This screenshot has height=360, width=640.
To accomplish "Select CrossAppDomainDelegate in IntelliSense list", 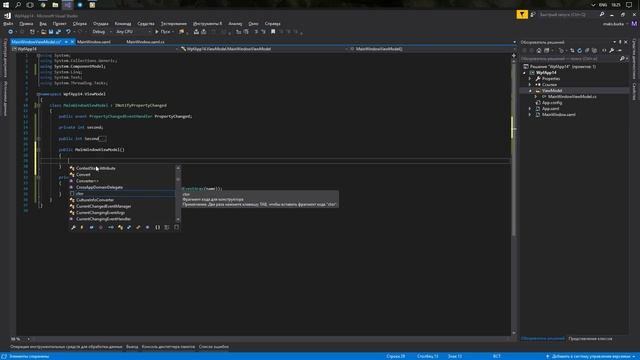I will (122, 187).
